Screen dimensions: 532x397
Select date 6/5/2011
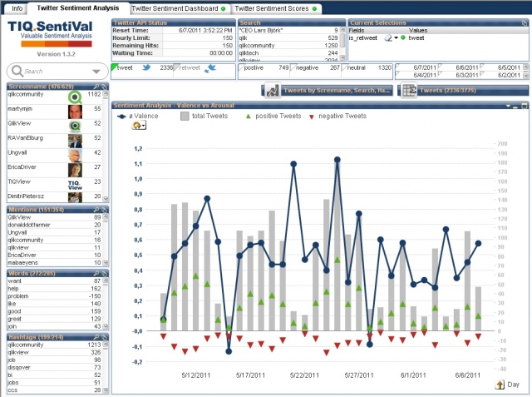point(500,67)
